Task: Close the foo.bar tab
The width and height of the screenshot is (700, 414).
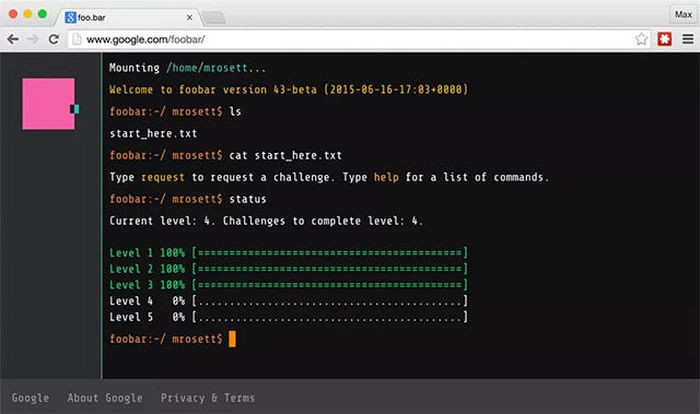Action: pos(188,17)
